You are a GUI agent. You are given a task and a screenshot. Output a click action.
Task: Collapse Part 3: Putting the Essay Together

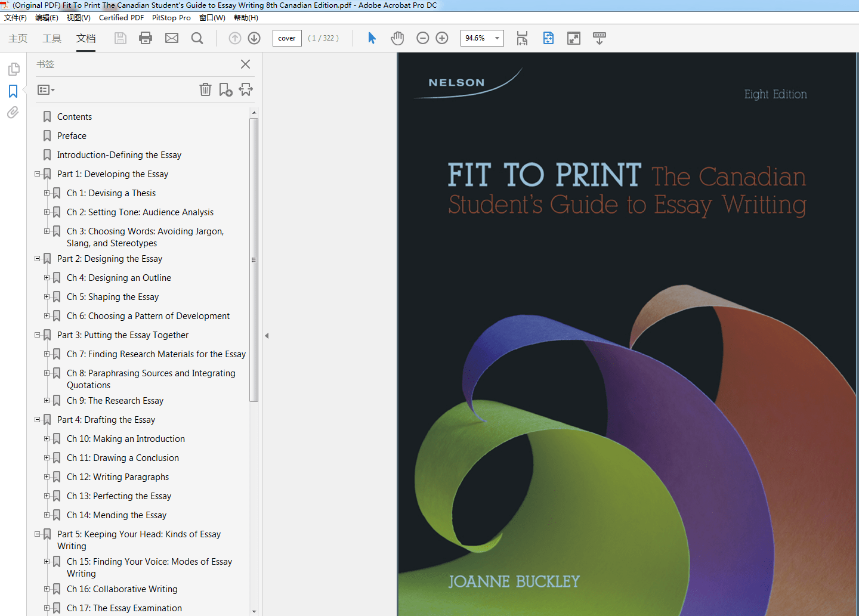pos(37,335)
